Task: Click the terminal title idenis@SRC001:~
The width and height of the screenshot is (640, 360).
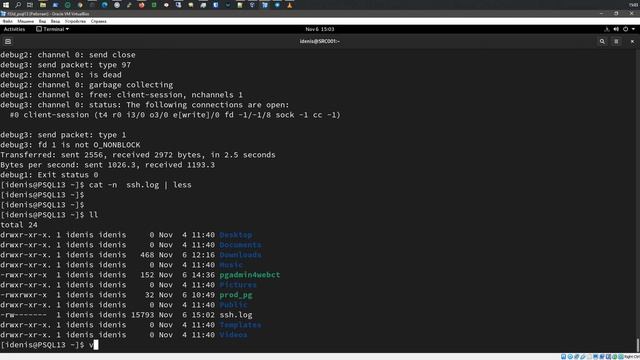Action: tap(320, 41)
